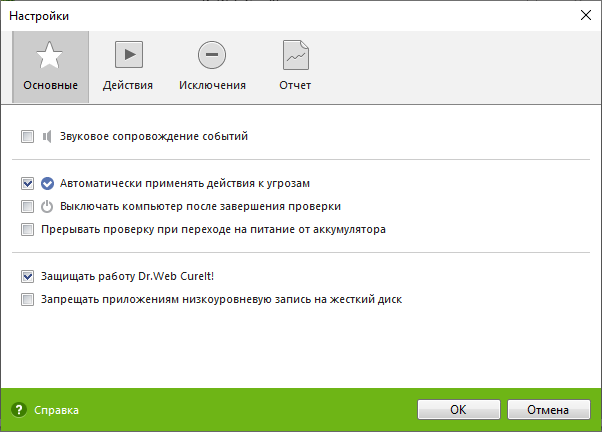This screenshot has width=602, height=432.
Task: Click the Запрещать приложениям низкоуровневую запись text
Action: click(x=222, y=300)
